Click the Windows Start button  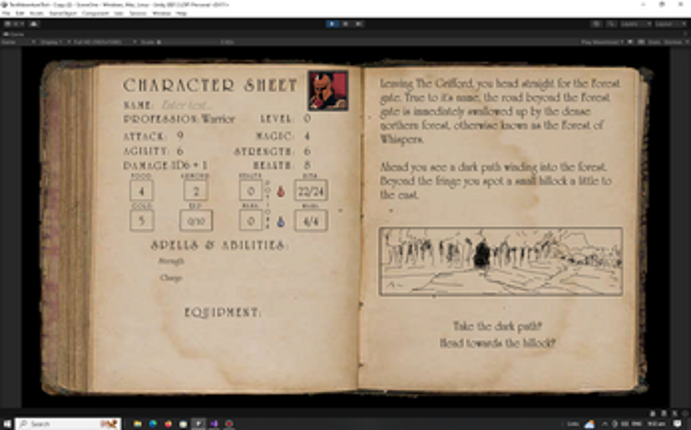coord(7,424)
